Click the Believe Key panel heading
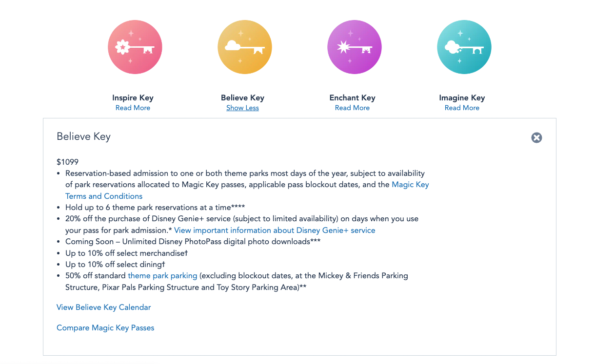The width and height of the screenshot is (614, 364). click(83, 137)
